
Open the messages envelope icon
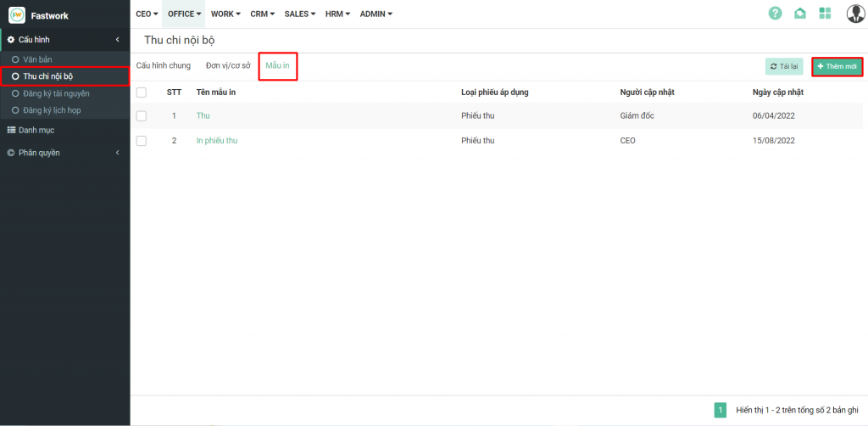coord(799,14)
